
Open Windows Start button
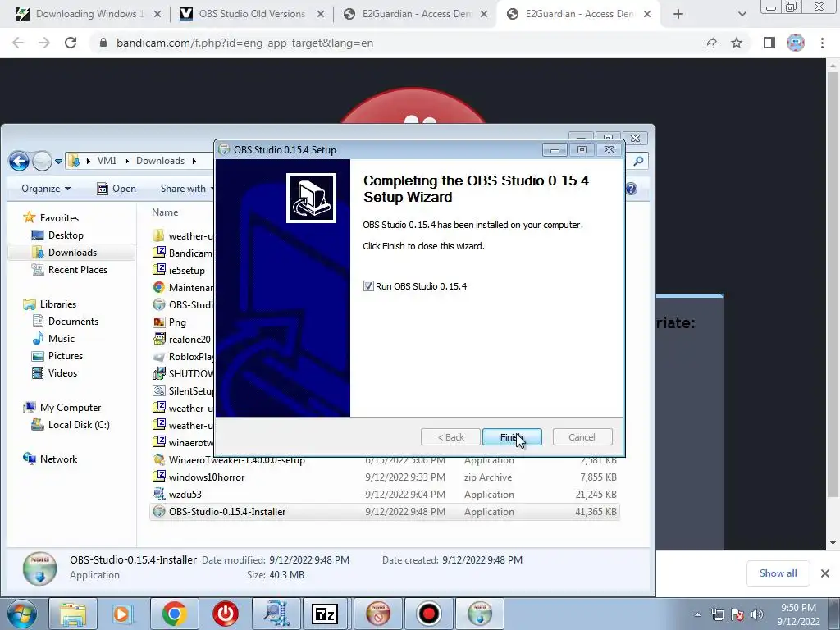tap(22, 614)
